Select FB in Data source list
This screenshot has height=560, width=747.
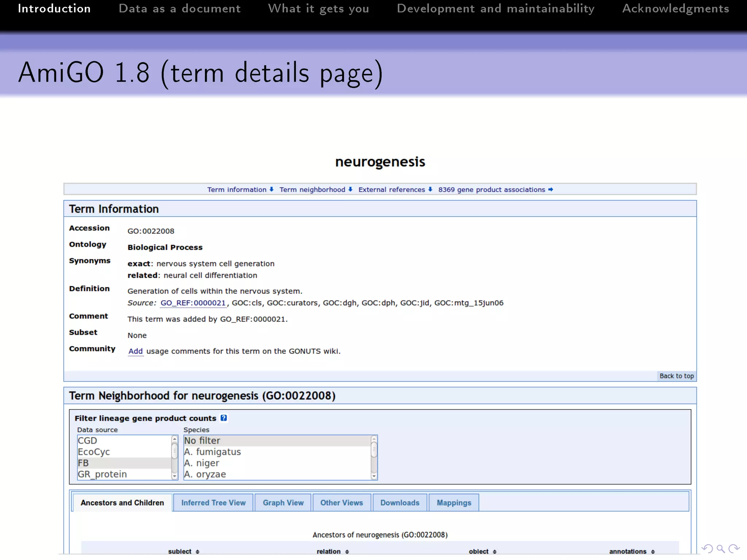tap(124, 463)
